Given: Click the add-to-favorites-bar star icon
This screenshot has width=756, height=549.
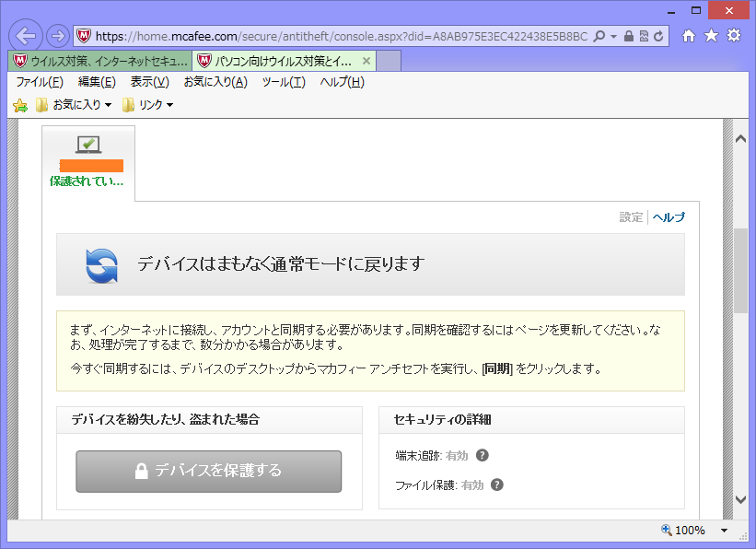Looking at the screenshot, I should click(20, 105).
